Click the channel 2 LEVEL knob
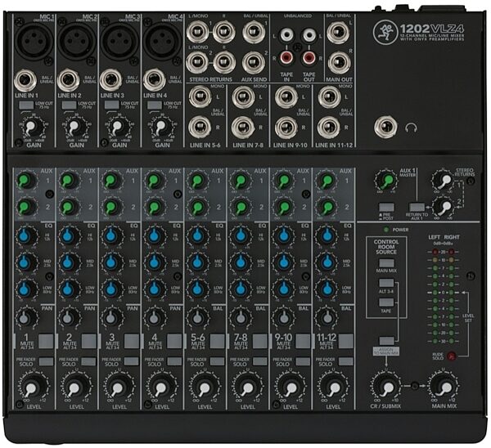The width and height of the screenshot is (491, 448). (74, 388)
